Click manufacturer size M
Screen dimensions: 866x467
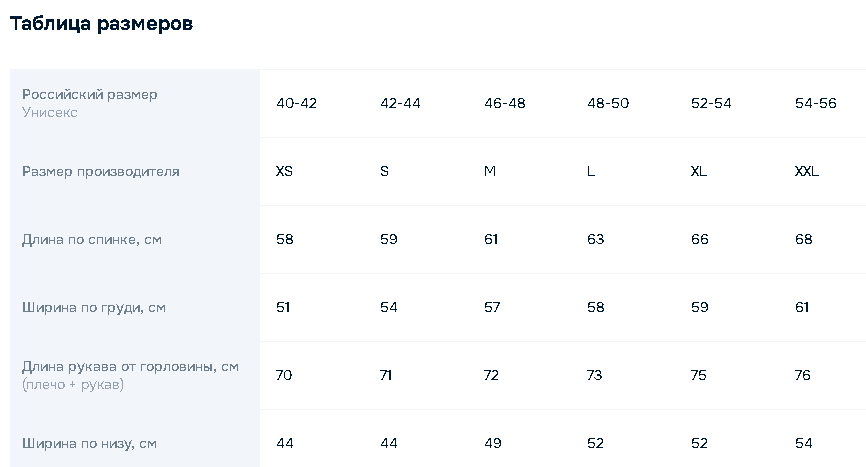pos(490,171)
